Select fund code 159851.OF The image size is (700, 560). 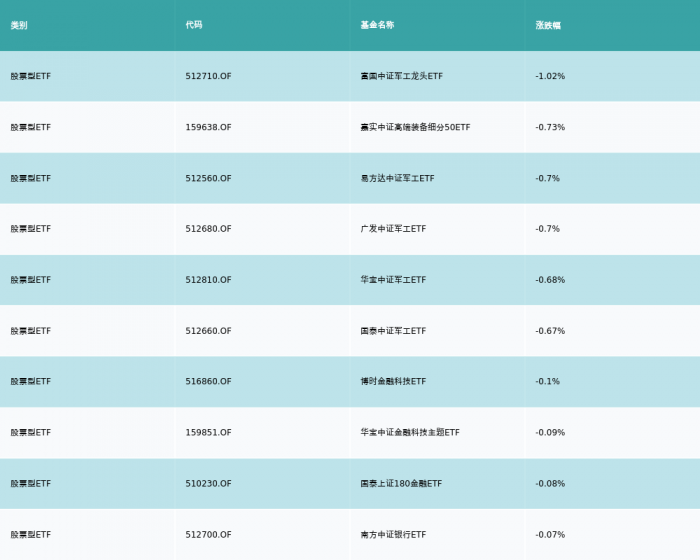208,432
